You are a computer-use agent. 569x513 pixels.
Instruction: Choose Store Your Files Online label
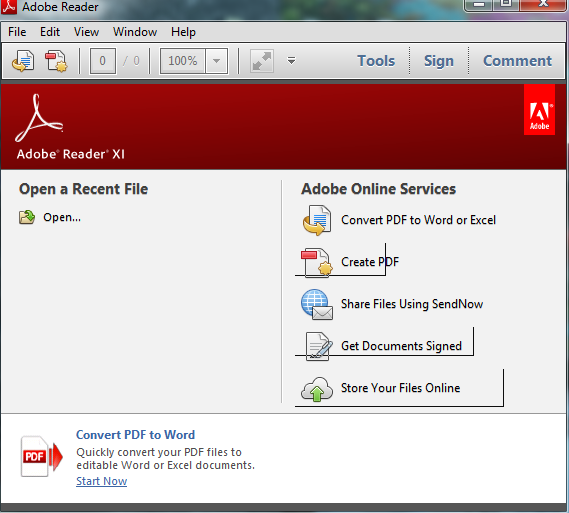click(401, 388)
